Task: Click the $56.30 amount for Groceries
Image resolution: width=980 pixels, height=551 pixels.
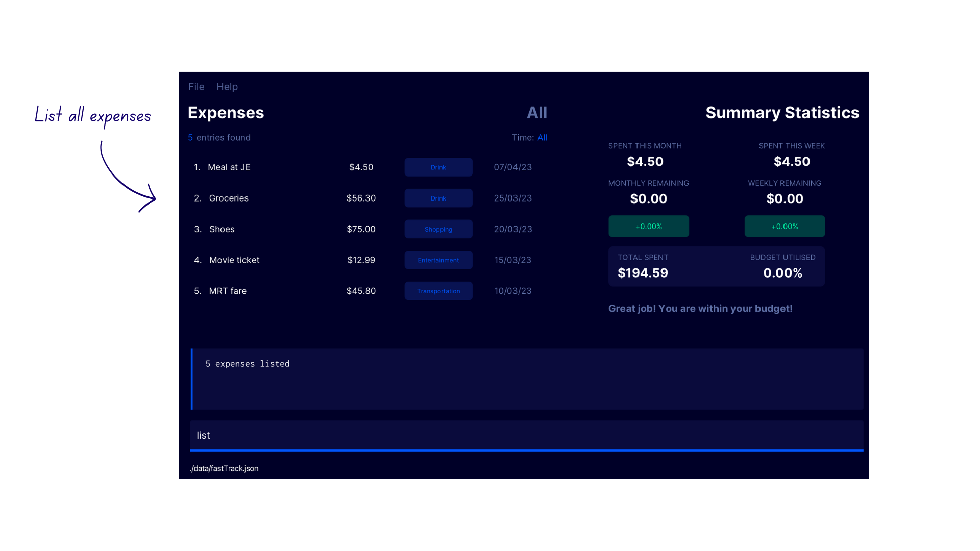Action: click(x=361, y=198)
